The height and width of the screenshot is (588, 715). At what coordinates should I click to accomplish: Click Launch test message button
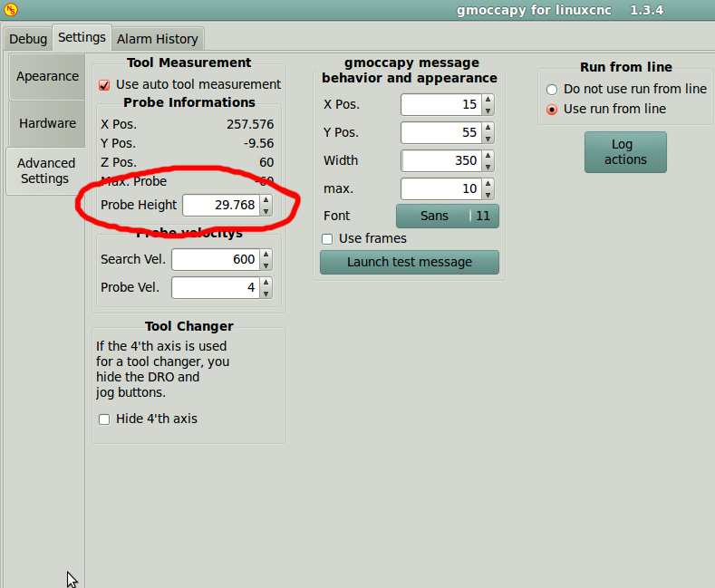(x=410, y=262)
